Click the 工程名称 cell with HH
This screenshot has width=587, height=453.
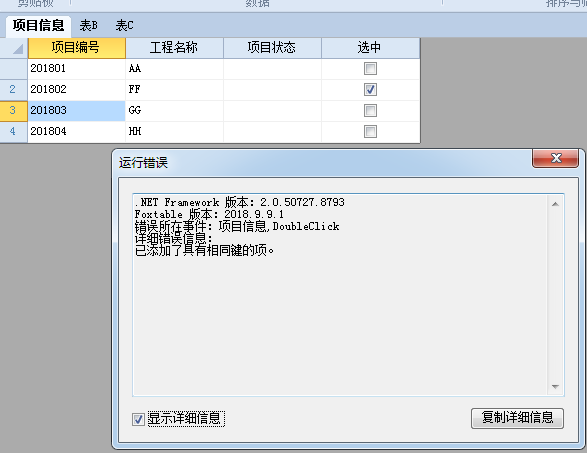(x=174, y=131)
